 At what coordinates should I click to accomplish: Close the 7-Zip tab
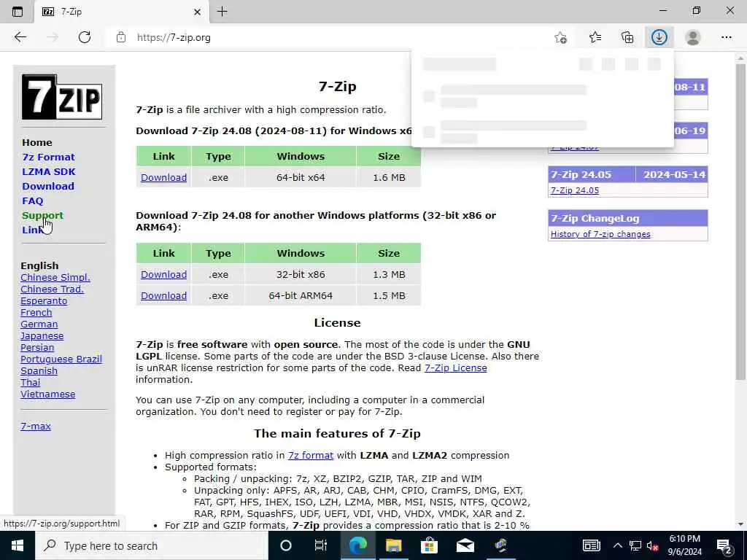[197, 12]
